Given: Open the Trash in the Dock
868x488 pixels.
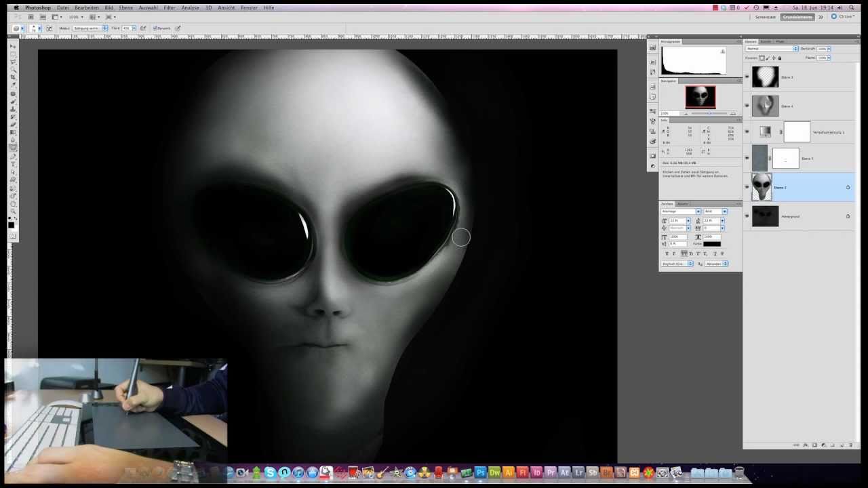Looking at the screenshot, I should [739, 472].
